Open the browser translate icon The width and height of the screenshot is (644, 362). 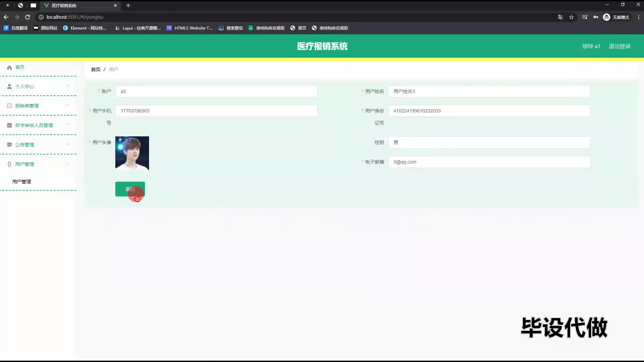point(560,17)
